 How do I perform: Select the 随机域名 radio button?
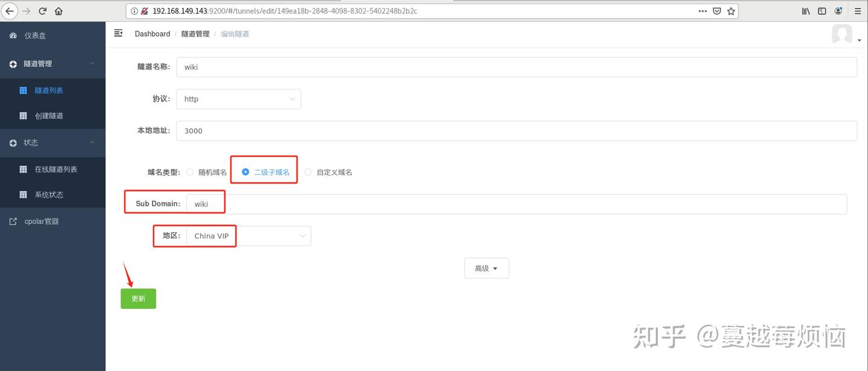tap(190, 172)
